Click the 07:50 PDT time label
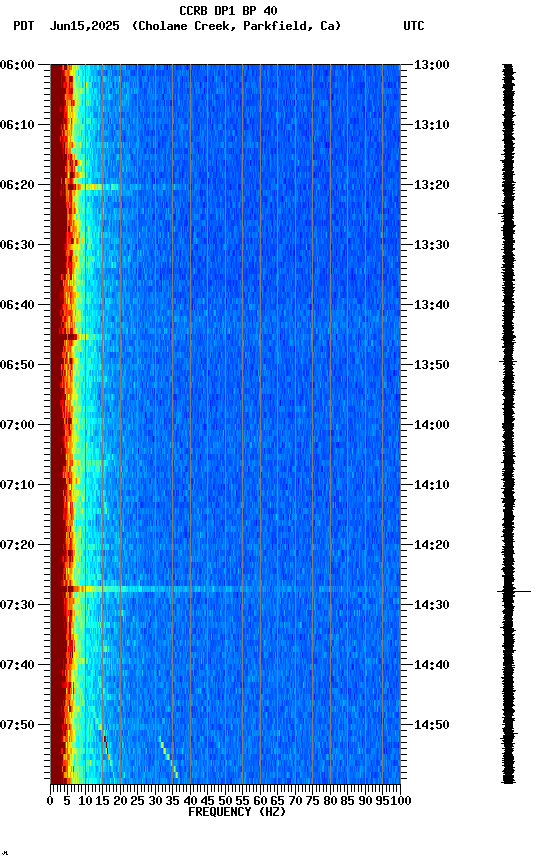 point(17,726)
